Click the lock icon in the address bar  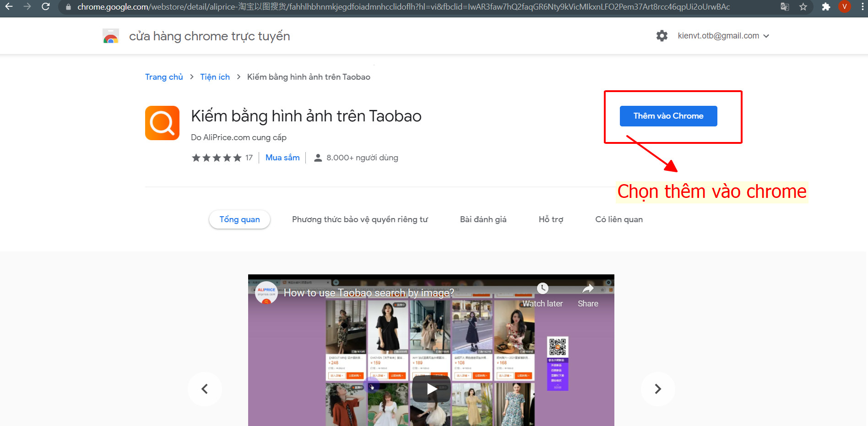tap(69, 7)
